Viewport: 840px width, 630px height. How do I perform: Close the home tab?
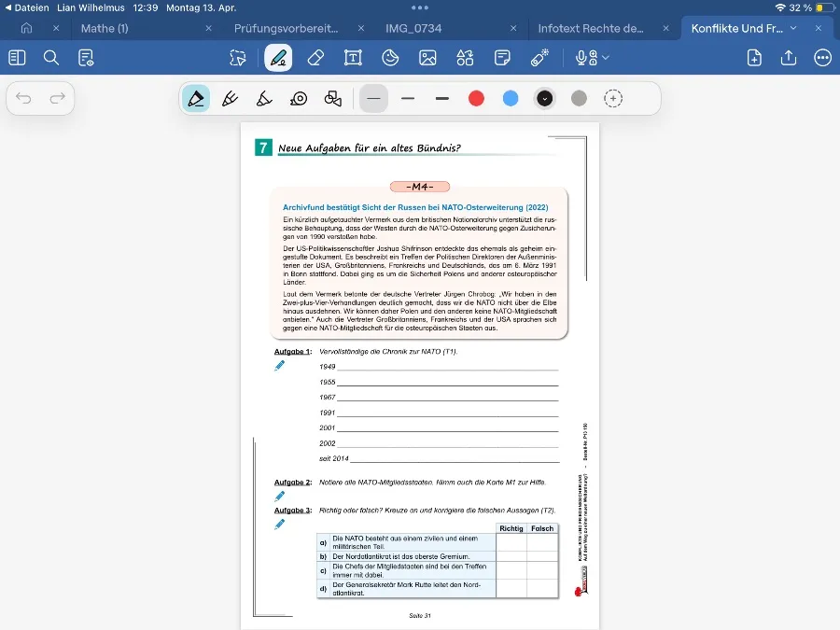click(56, 28)
